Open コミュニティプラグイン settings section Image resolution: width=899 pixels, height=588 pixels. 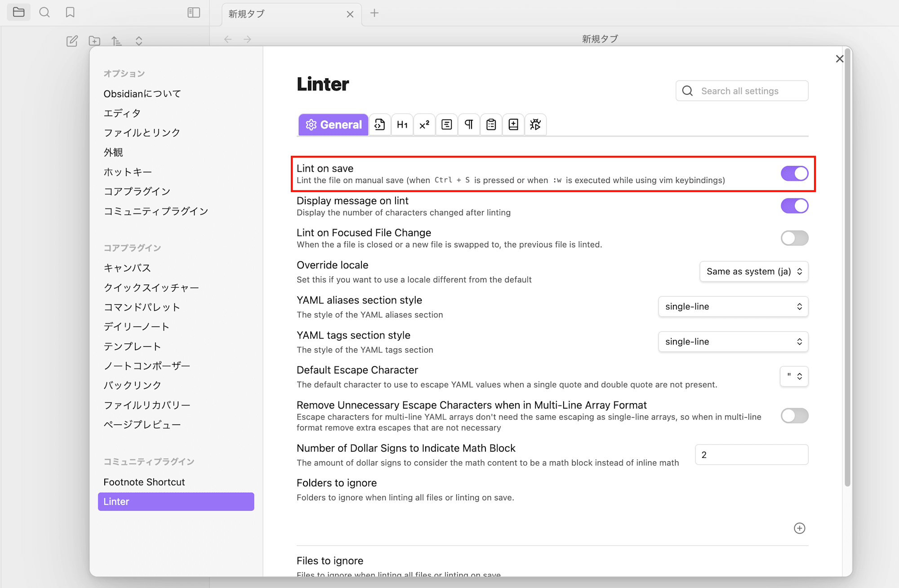pyautogui.click(x=156, y=211)
